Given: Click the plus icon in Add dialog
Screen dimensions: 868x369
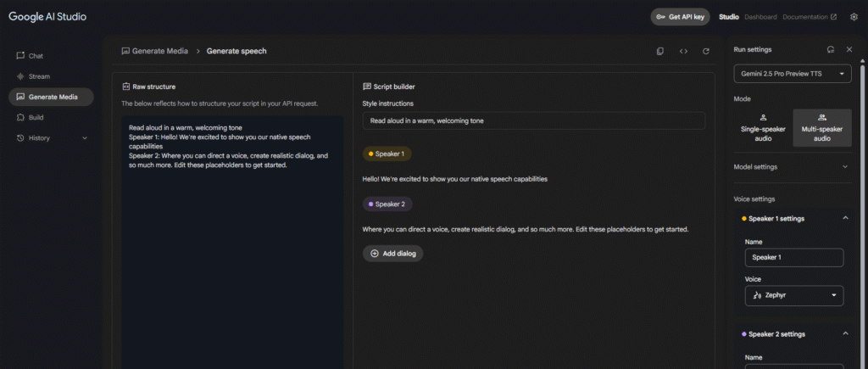Looking at the screenshot, I should coord(374,253).
